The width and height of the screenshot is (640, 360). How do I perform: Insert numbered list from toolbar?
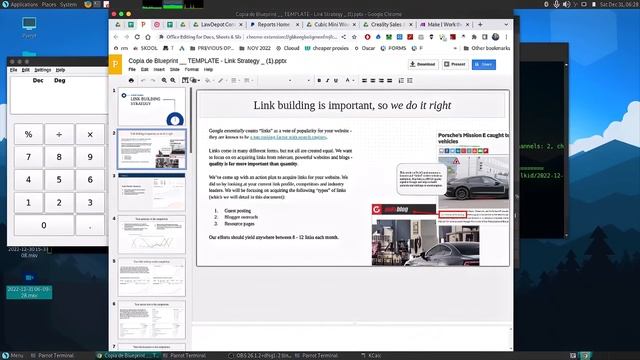click(401, 81)
